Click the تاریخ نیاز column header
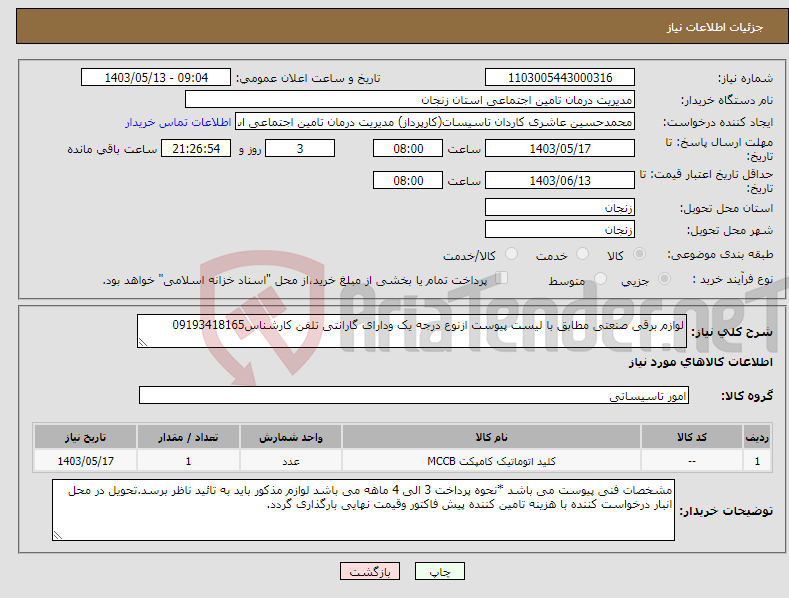The height and width of the screenshot is (598, 789). (86, 437)
